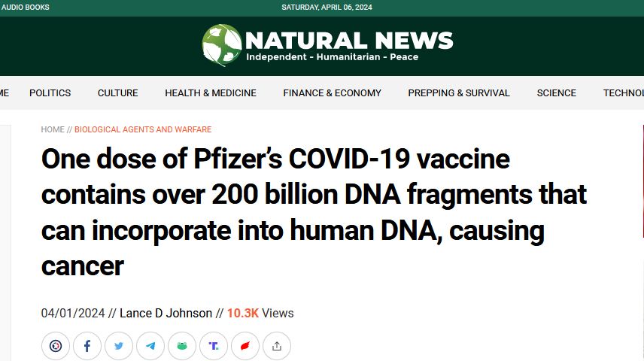Click the Natural News globe logo

pos(221,45)
